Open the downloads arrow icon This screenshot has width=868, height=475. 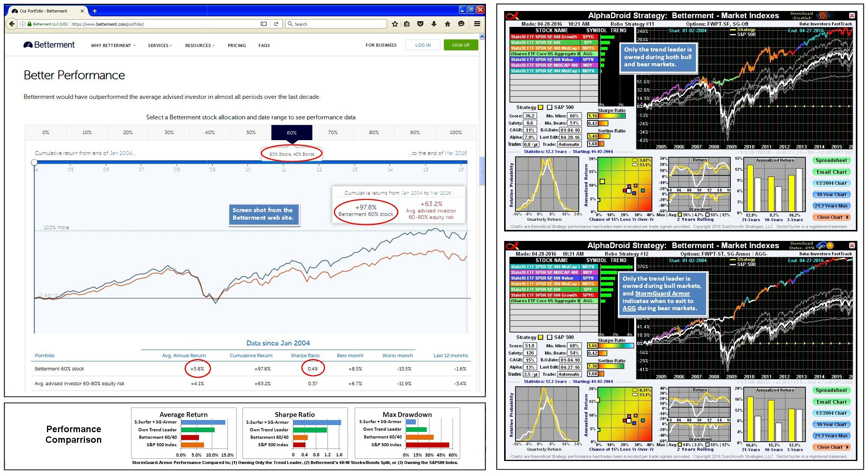click(434, 24)
